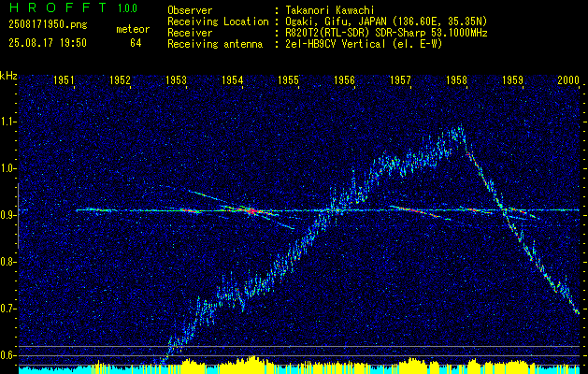Click the 1956 time axis label
The width and height of the screenshot is (588, 374).
click(344, 79)
